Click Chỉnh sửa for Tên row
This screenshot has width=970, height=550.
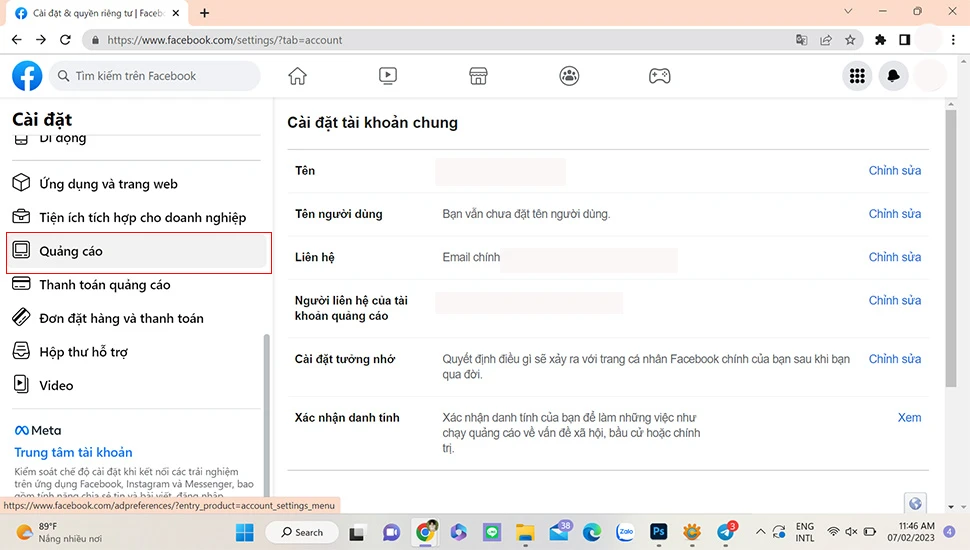895,171
